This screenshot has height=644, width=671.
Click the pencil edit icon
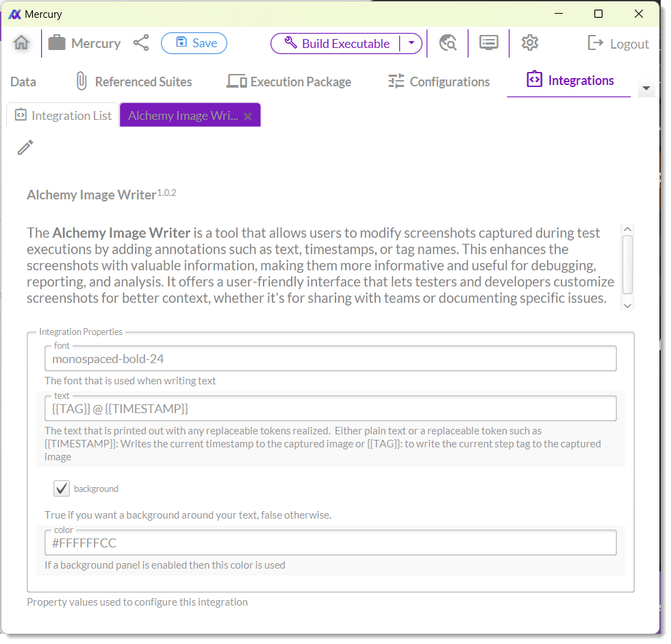25,147
